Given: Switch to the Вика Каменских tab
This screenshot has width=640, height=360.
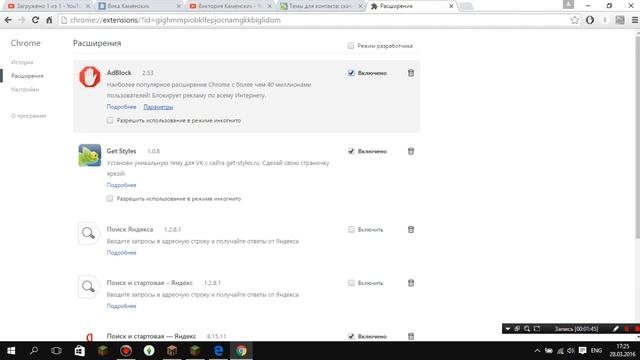Looking at the screenshot, I should (x=139, y=6).
